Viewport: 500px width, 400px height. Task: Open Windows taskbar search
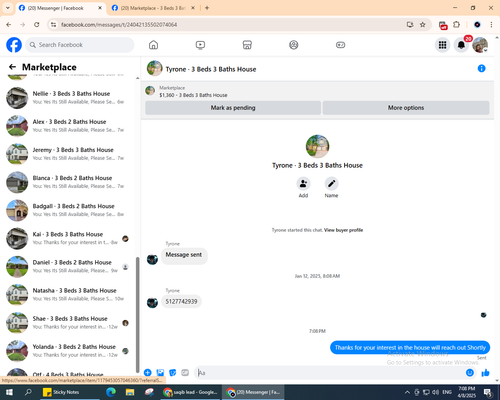point(28,392)
